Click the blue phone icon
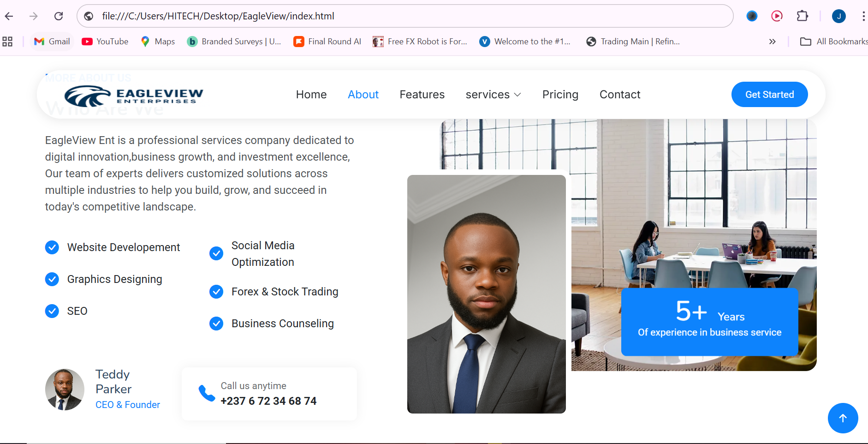 (207, 393)
